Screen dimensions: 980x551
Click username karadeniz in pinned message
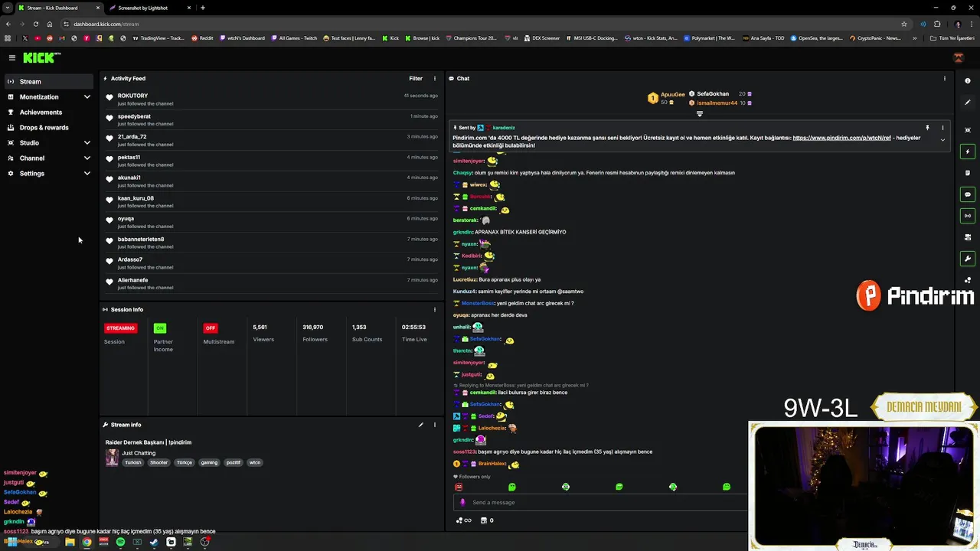[504, 128]
